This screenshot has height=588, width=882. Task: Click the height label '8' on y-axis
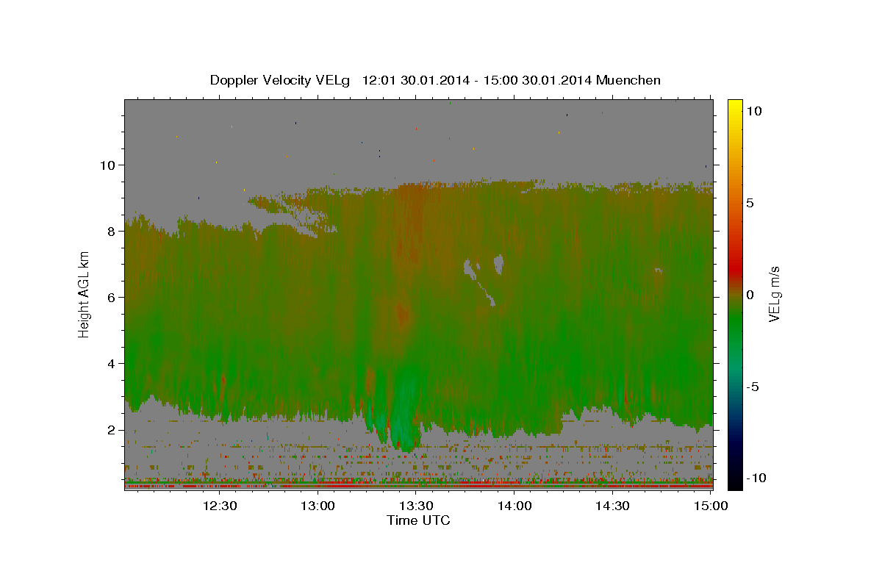tap(112, 231)
